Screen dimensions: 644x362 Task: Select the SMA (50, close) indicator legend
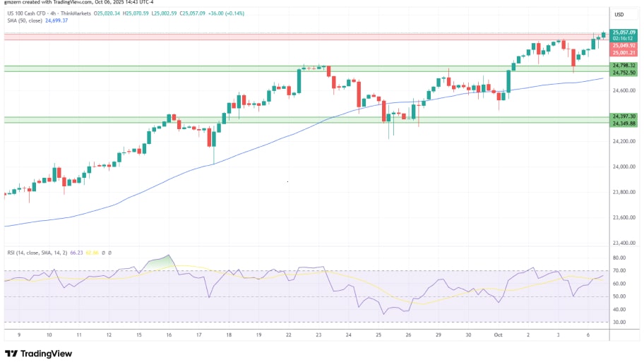[23, 20]
